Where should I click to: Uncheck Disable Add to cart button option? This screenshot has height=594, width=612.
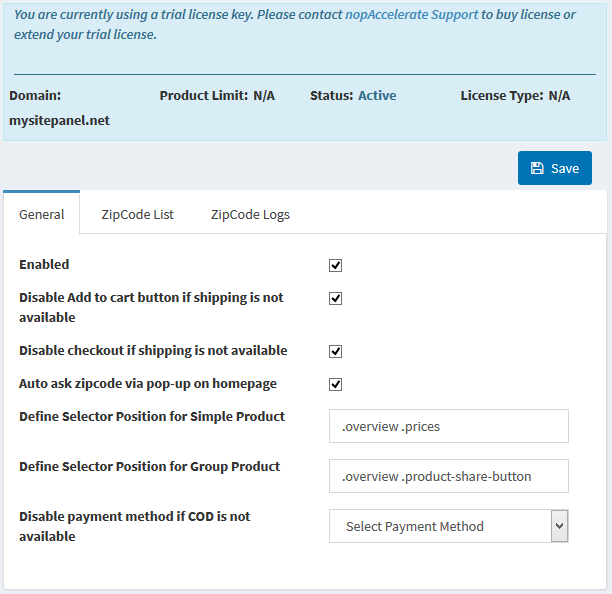pos(336,298)
